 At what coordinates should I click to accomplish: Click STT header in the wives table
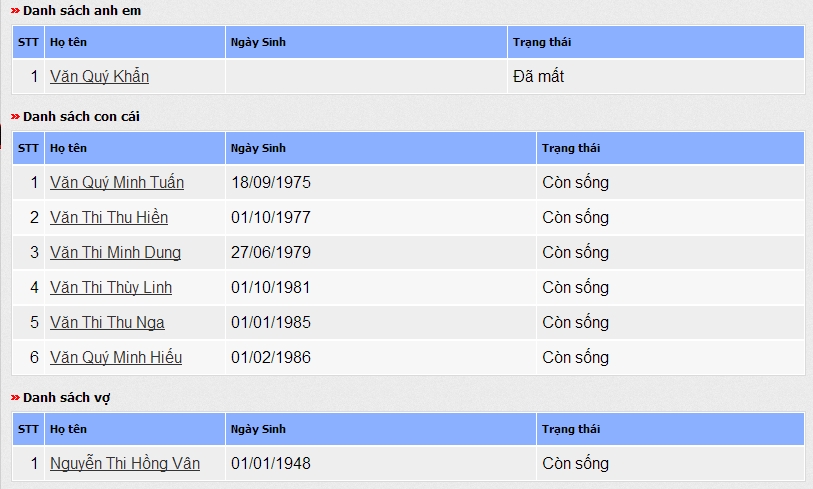coord(28,429)
